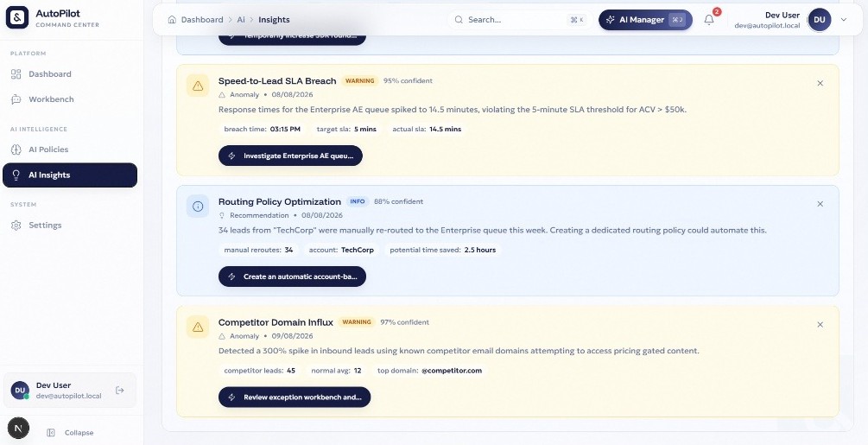Click the DU avatar in header
Image resolution: width=868 pixels, height=445 pixels.
point(820,19)
